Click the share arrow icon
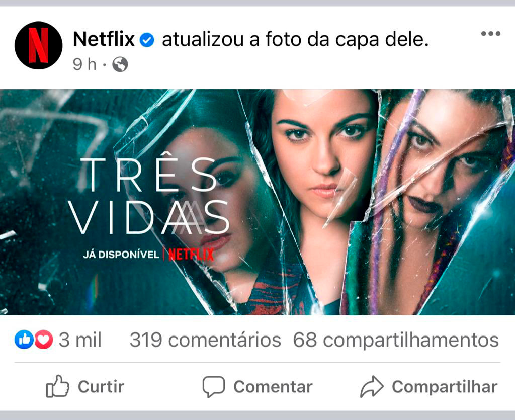This screenshot has height=420, width=515. [372, 386]
